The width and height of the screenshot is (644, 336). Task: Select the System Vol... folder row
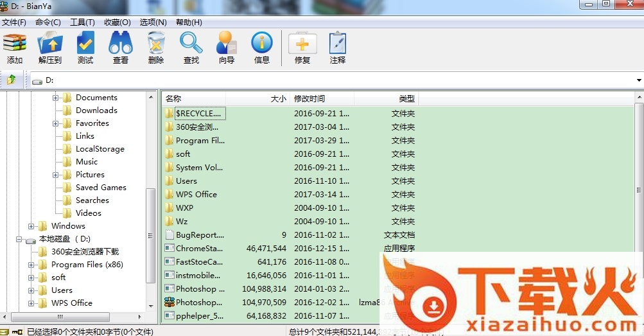pos(199,168)
